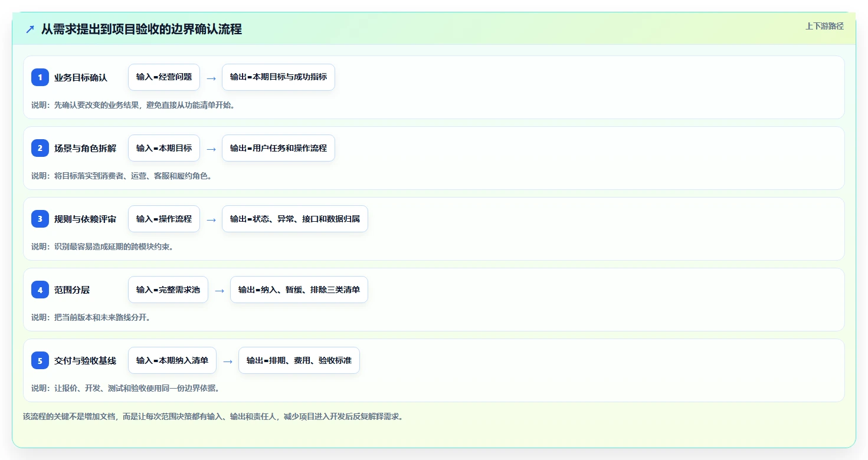Click the diagonal arrow icon beside the title
The image size is (868, 460).
click(x=30, y=29)
